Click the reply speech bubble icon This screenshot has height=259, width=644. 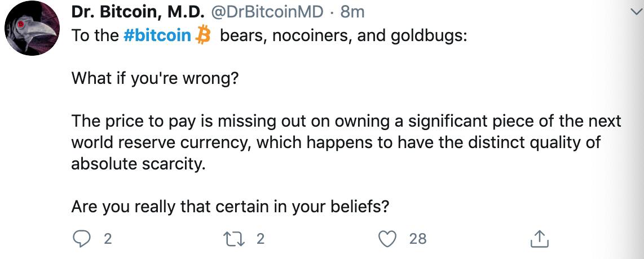[x=82, y=239]
